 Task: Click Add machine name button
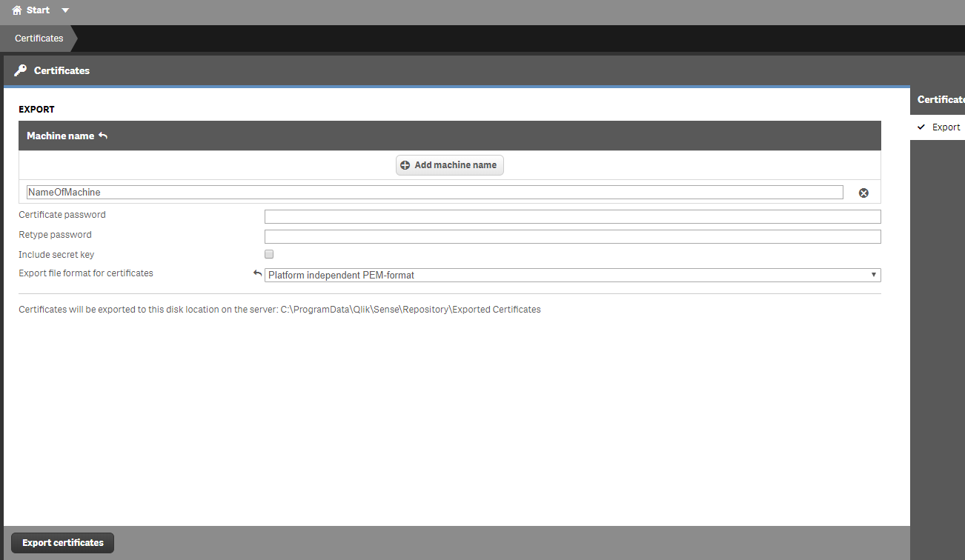[x=450, y=165]
